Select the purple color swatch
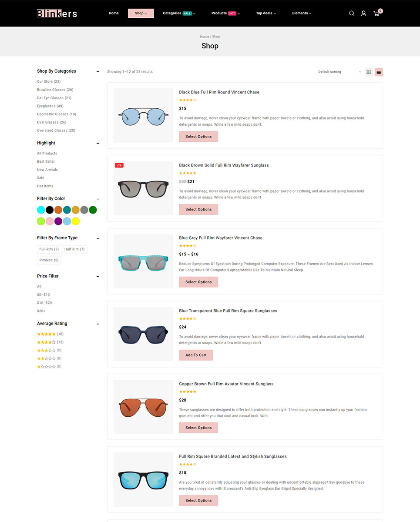Image resolution: width=420 pixels, height=522 pixels. (58, 221)
